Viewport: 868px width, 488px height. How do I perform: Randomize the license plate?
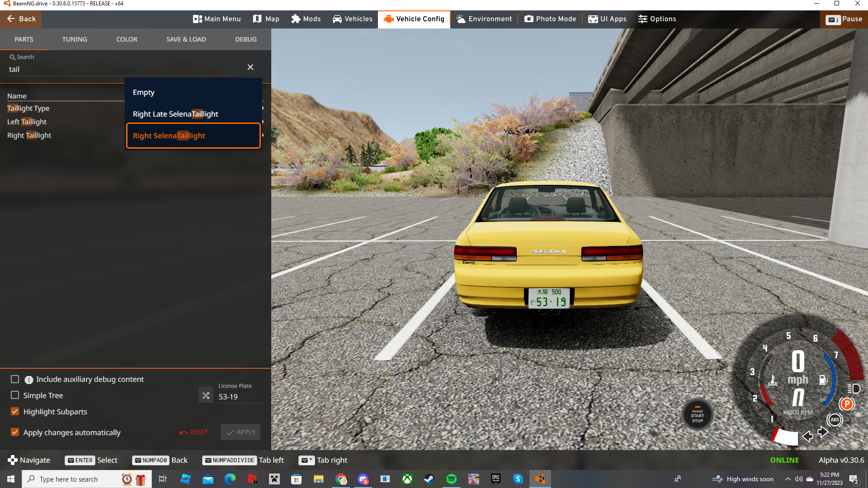pos(206,395)
